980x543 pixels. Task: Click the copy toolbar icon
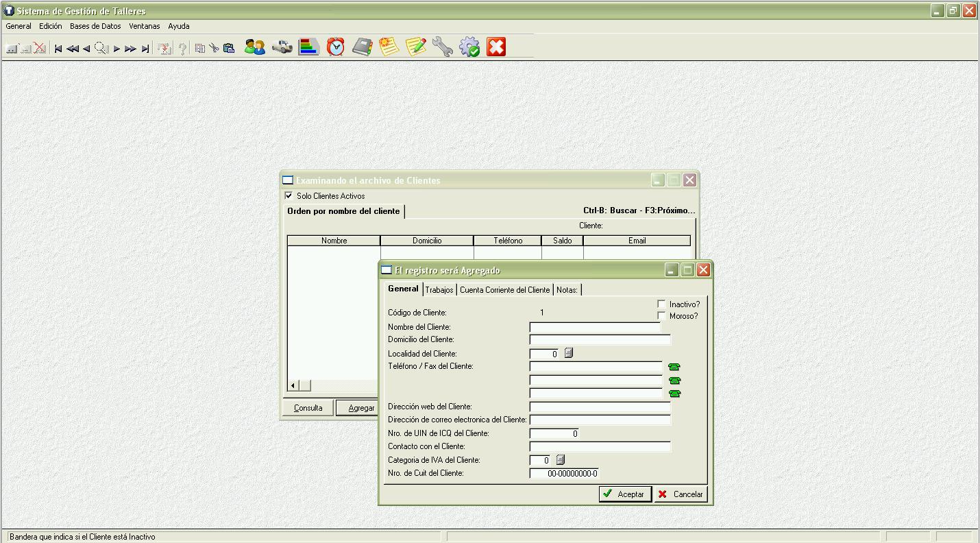pos(199,48)
